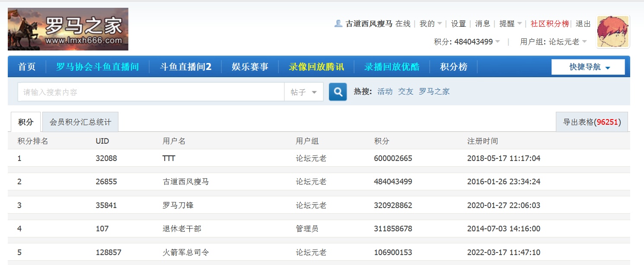Click hot search keyword 罗马之家
Screen dimensions: 644x265
click(434, 91)
